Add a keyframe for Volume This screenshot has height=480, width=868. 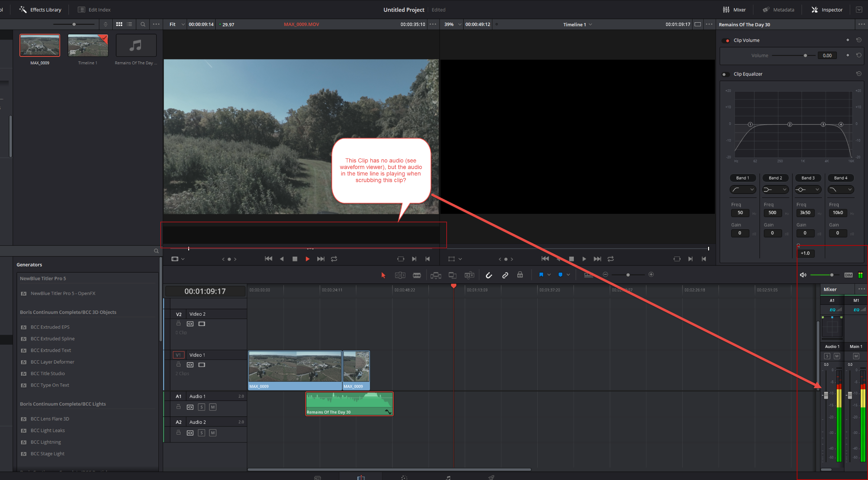(848, 55)
